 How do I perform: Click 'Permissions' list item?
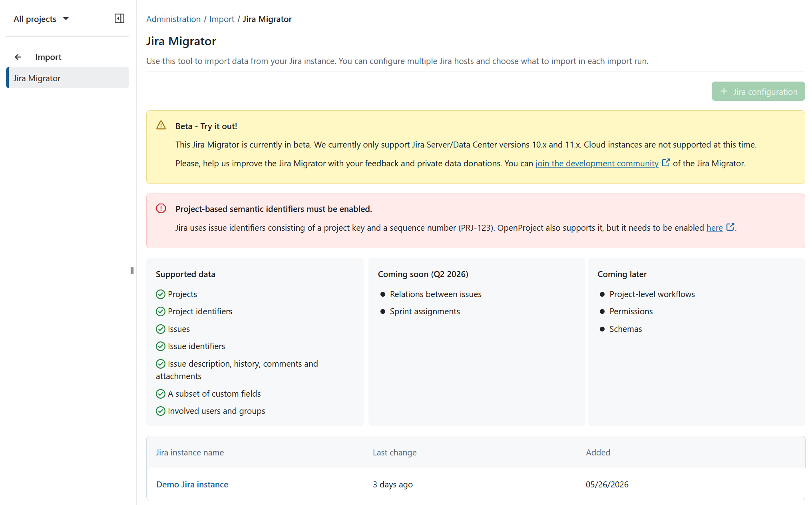click(631, 311)
